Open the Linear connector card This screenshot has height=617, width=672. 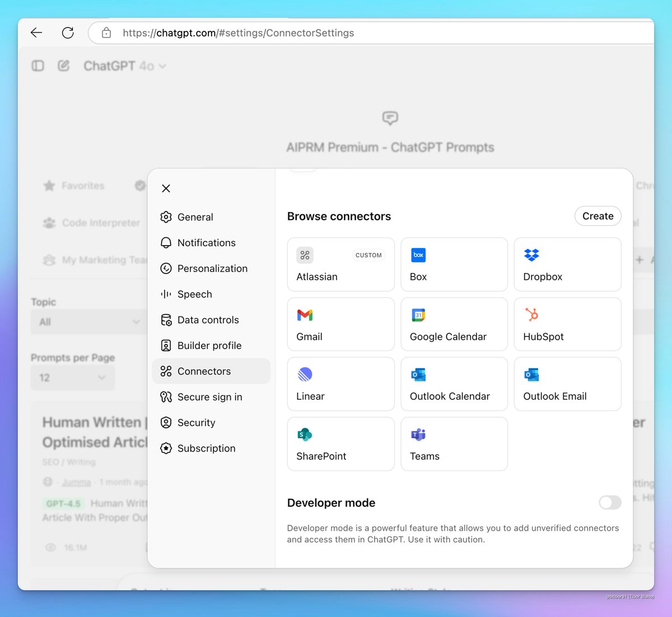click(341, 384)
